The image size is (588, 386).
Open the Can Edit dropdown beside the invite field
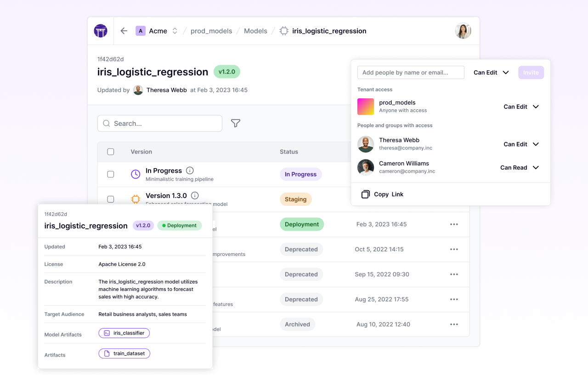pos(491,72)
